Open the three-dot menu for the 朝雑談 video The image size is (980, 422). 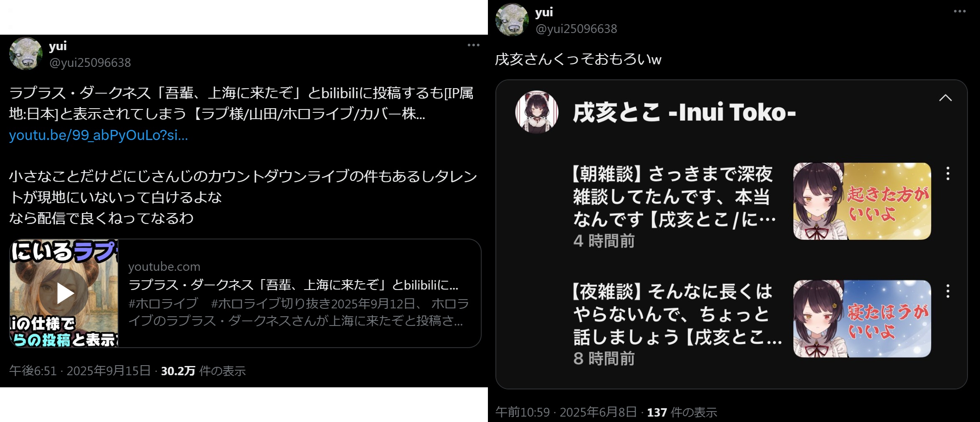[x=948, y=173]
